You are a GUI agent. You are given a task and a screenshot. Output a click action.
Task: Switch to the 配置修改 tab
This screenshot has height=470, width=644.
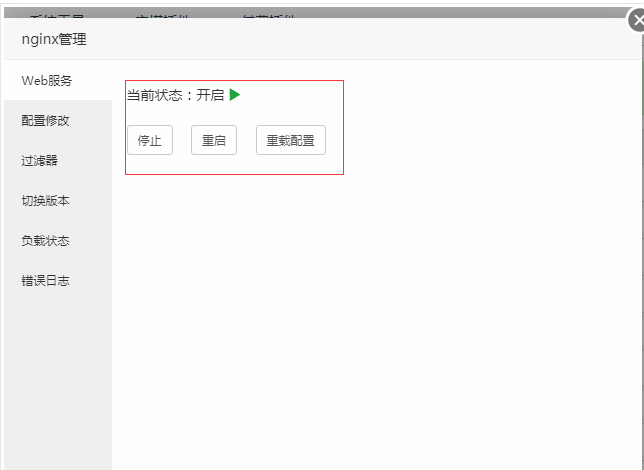[58, 120]
